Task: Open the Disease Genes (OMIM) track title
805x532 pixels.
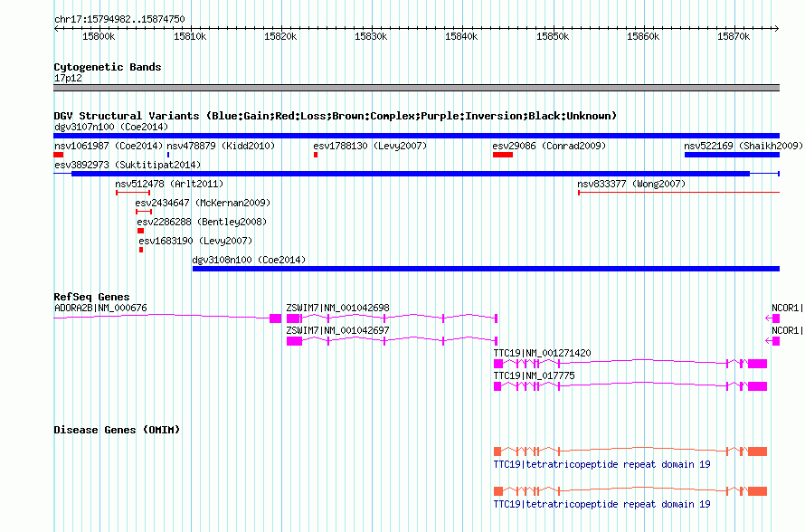Action: coord(117,430)
